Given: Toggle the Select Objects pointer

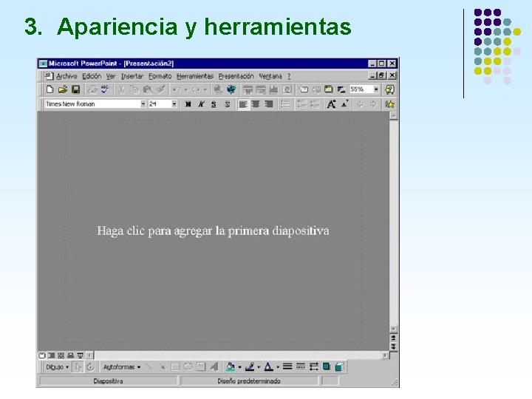Looking at the screenshot, I should 78,366.
